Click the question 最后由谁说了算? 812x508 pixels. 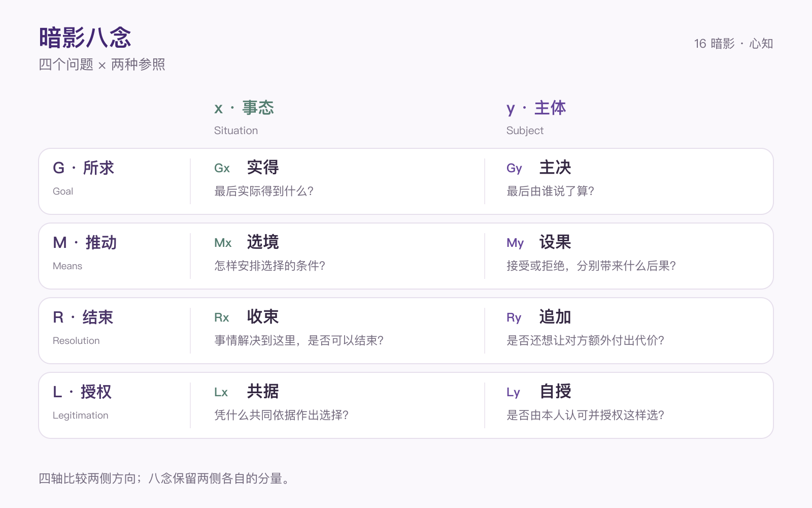(550, 191)
